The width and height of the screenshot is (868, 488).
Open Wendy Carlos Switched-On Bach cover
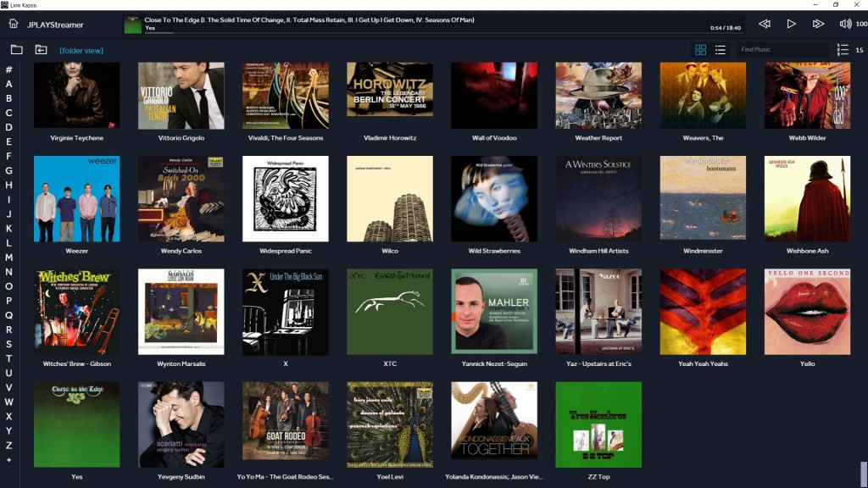pos(181,198)
